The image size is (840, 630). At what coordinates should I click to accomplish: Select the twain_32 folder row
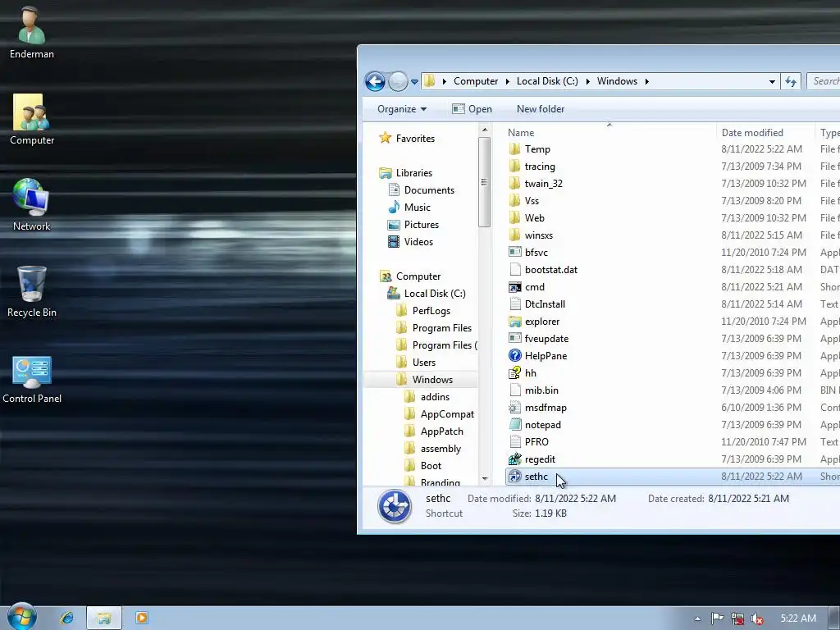673,183
